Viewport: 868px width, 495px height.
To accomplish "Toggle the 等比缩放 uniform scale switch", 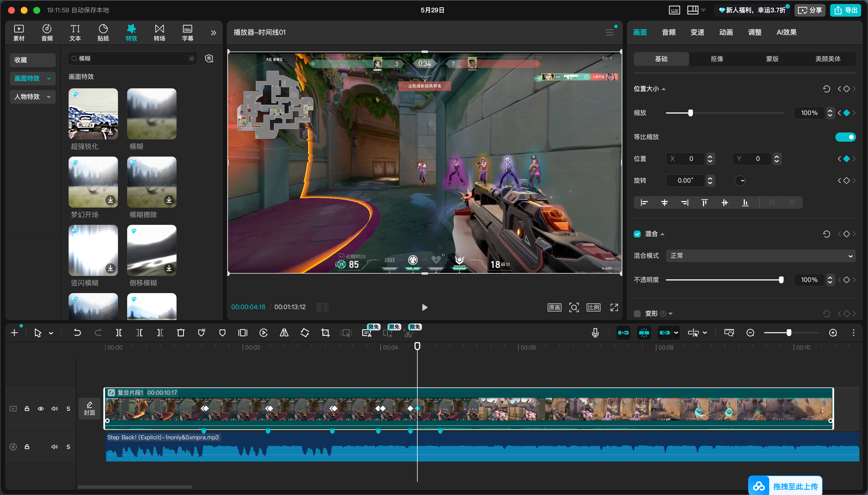I will (845, 137).
